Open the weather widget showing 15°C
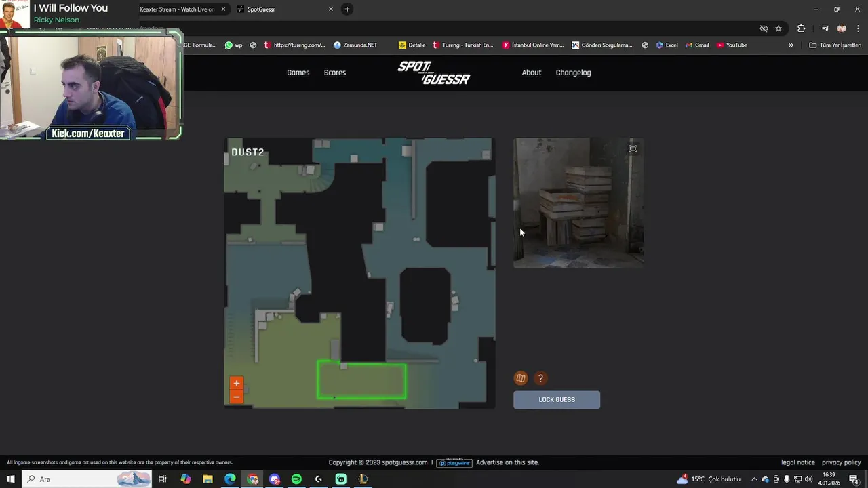The height and width of the screenshot is (488, 868). 709,479
